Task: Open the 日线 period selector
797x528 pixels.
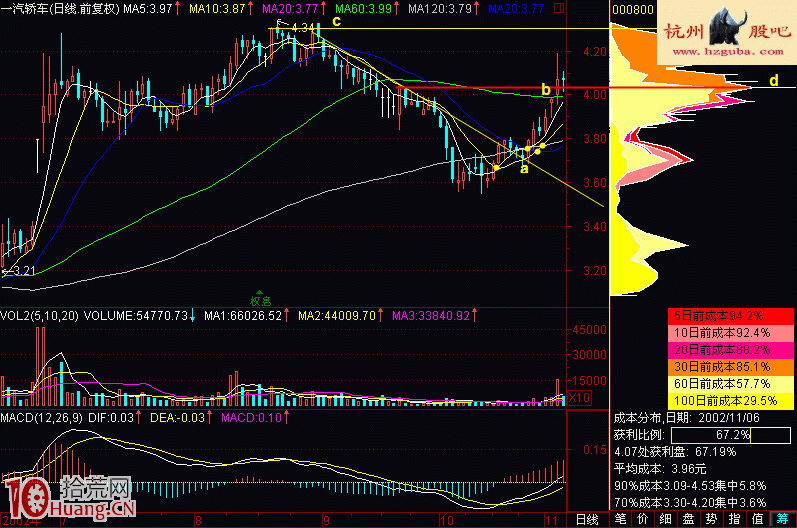Action: [587, 519]
